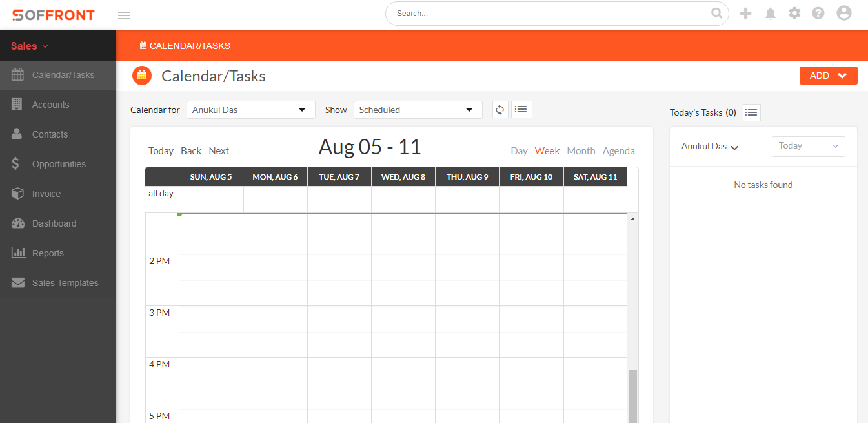Click the Soffront logo

[53, 15]
